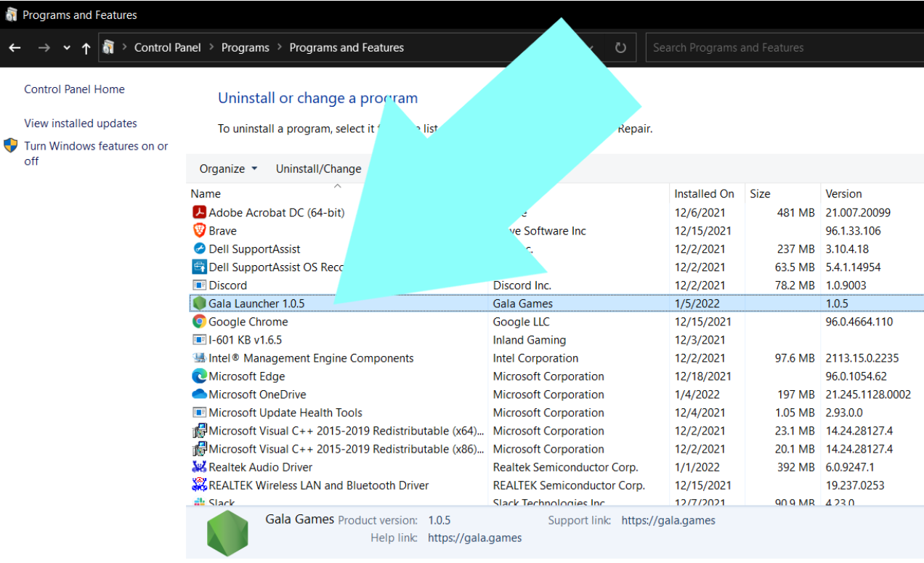The height and width of the screenshot is (563, 924).
Task: Select the Discord program icon
Action: [x=199, y=285]
